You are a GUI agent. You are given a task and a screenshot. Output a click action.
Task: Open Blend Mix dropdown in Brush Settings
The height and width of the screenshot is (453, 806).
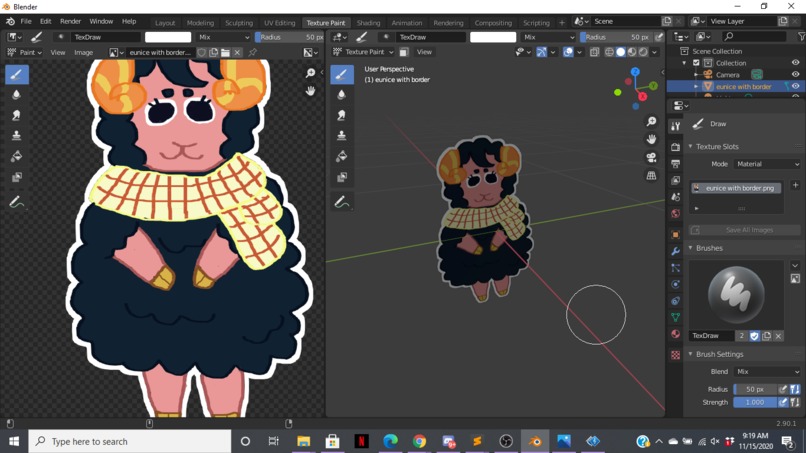point(767,372)
